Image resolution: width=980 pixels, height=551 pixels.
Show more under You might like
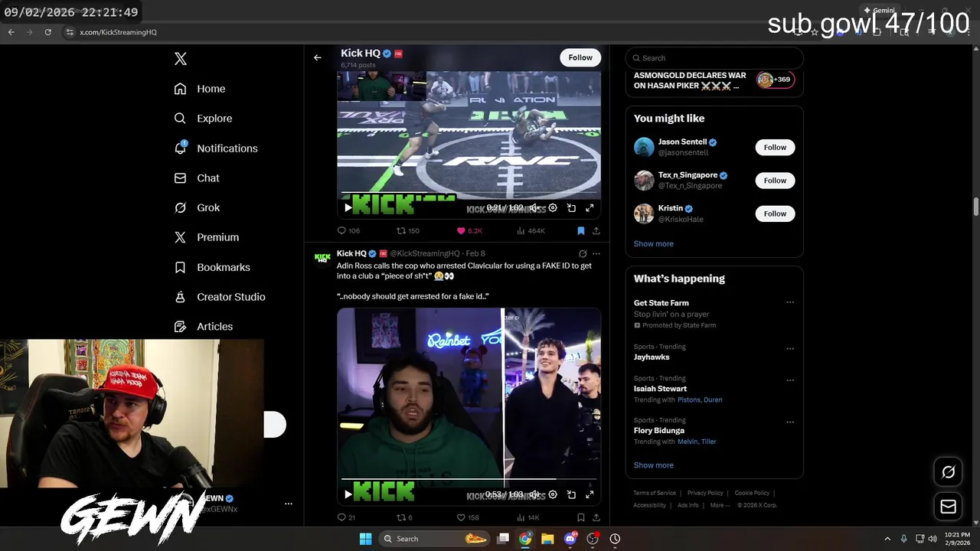(x=654, y=243)
